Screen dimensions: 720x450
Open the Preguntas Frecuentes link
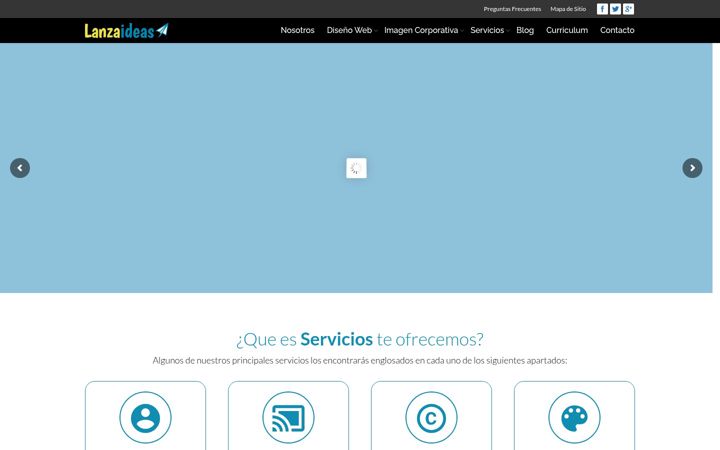[512, 9]
